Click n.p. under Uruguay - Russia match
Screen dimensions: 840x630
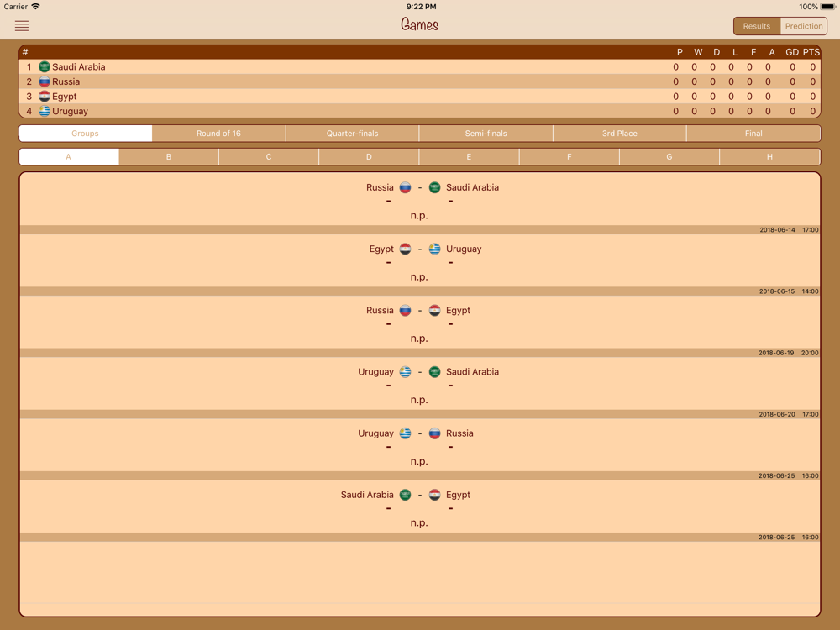pyautogui.click(x=419, y=461)
